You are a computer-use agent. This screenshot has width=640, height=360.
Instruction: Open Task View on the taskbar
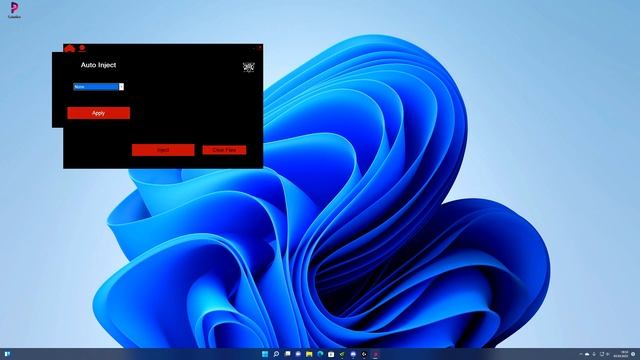click(288, 354)
